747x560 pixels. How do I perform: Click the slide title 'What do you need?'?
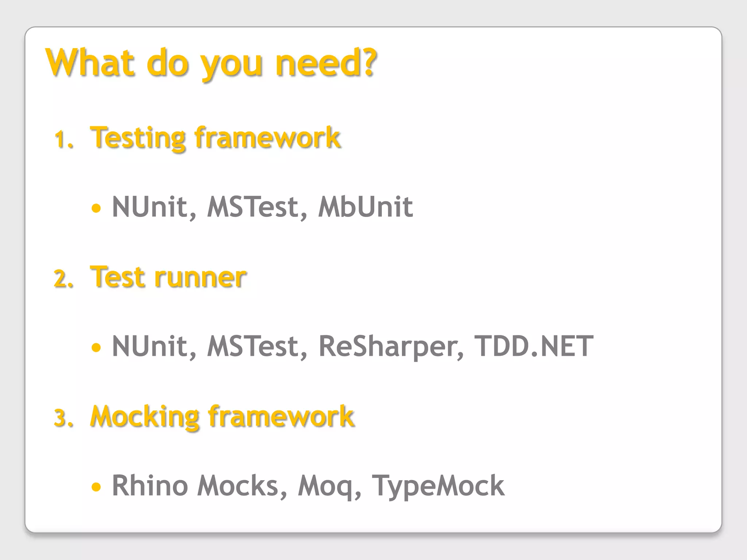[211, 64]
